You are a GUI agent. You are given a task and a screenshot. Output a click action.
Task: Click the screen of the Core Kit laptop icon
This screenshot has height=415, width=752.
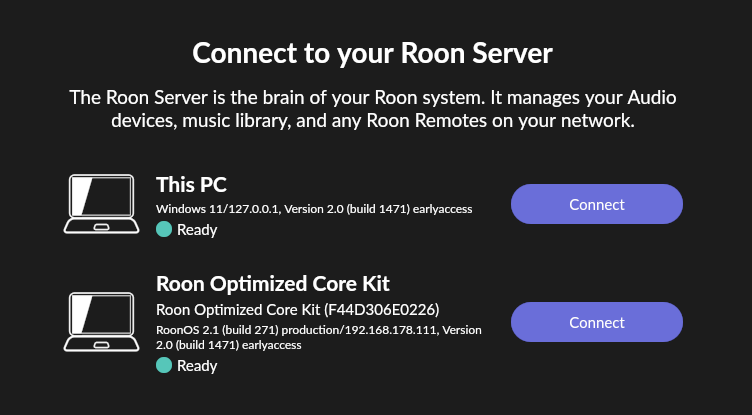click(x=101, y=315)
